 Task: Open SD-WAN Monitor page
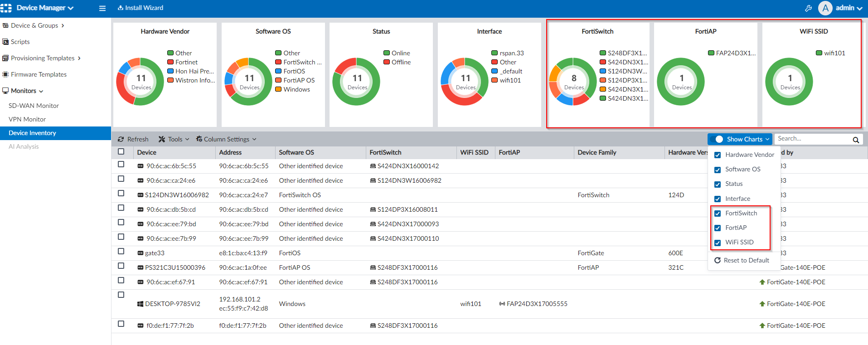pyautogui.click(x=34, y=106)
